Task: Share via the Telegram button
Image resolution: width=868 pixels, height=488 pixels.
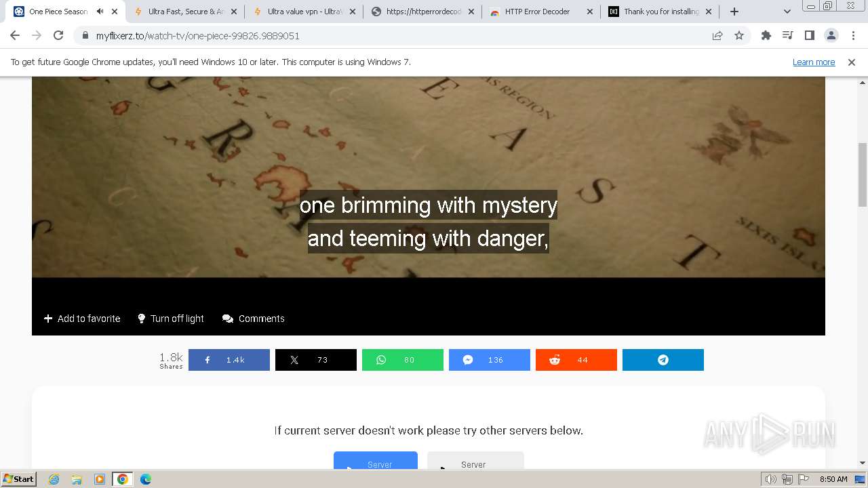Action: tap(663, 360)
